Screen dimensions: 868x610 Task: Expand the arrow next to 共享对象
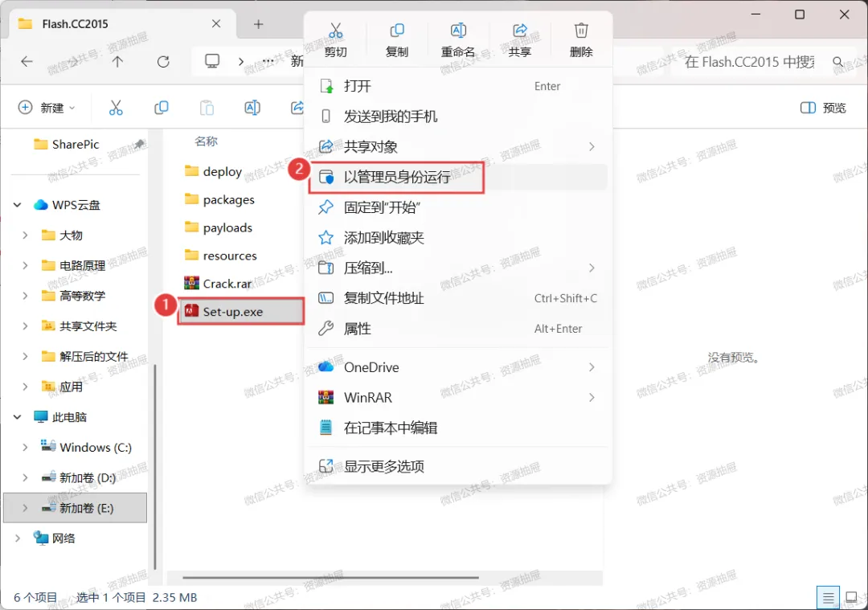coord(592,147)
